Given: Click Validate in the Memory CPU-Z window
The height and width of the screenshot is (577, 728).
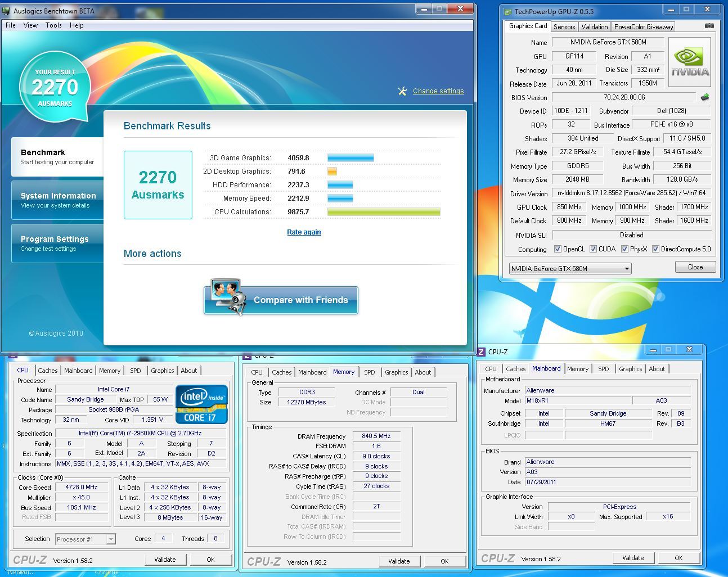Looking at the screenshot, I should (399, 561).
